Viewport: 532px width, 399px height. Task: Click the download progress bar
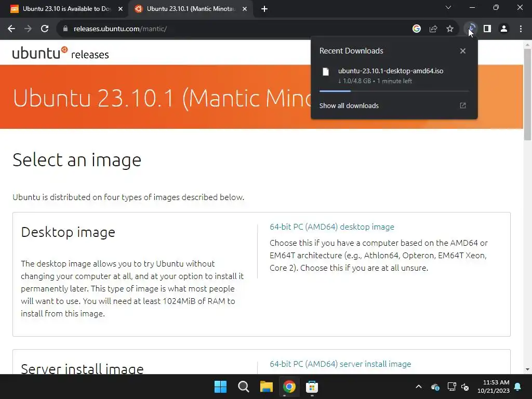tap(394, 91)
